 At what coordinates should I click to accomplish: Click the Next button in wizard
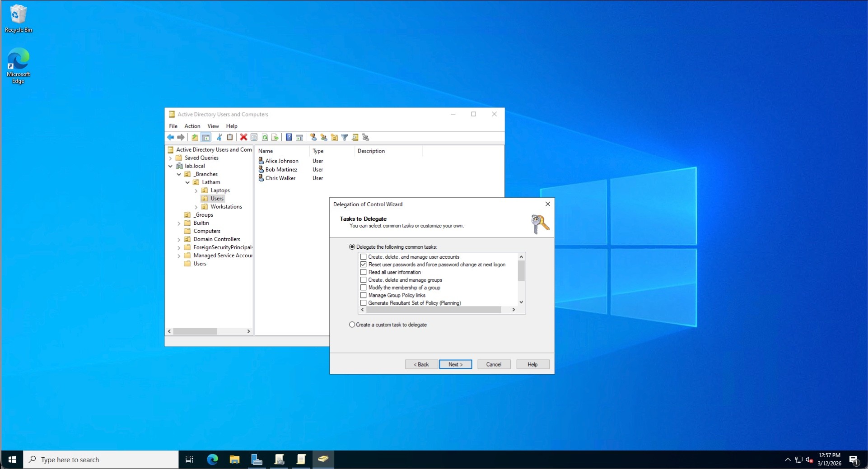pyautogui.click(x=455, y=364)
